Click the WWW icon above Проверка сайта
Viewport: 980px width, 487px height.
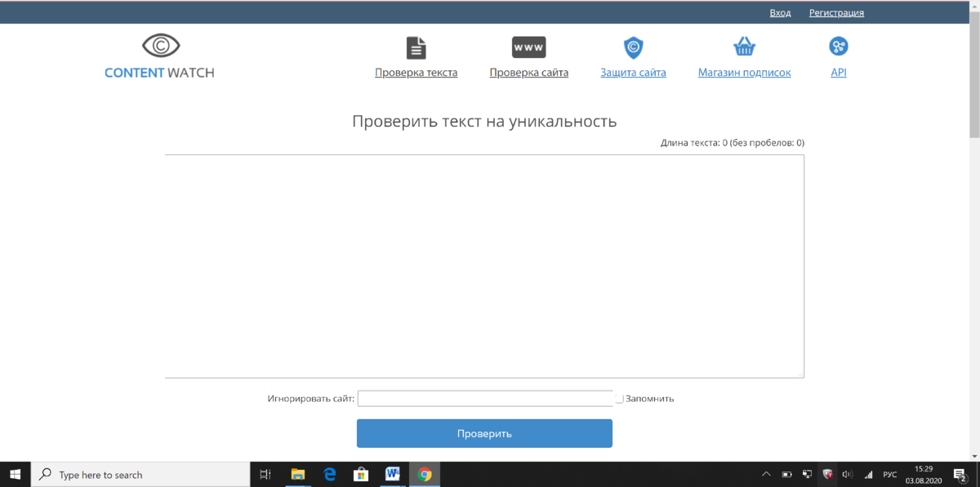coord(529,47)
